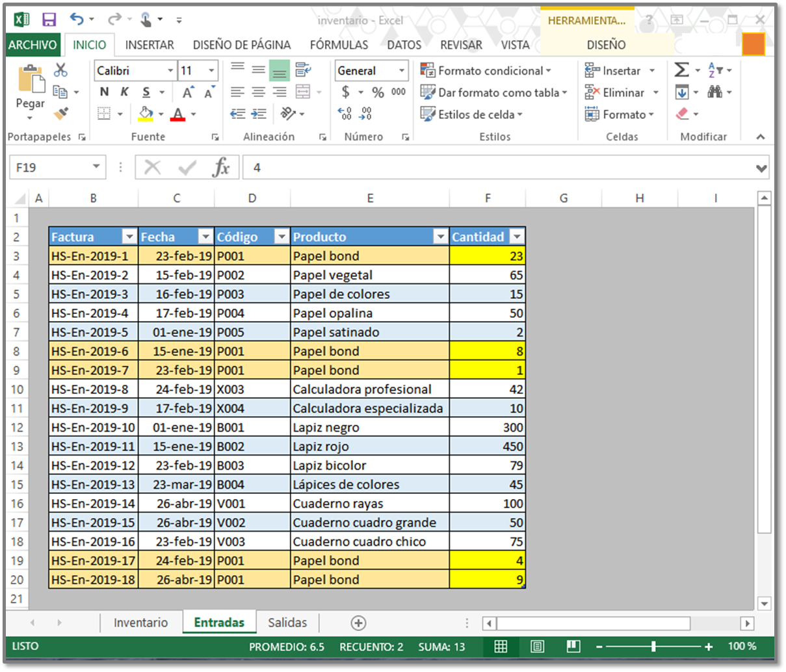Toggle italic (K) formatting
Viewport: 786px width, 672px height.
124,92
